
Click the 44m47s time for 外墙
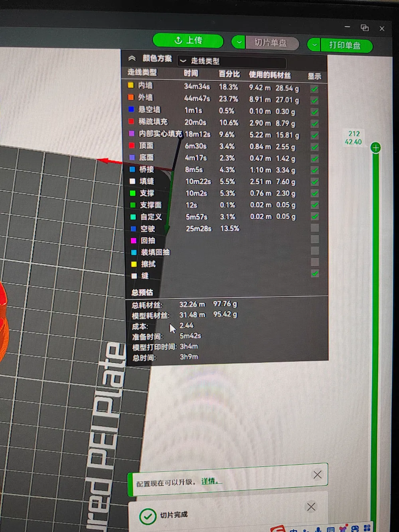[x=197, y=98]
